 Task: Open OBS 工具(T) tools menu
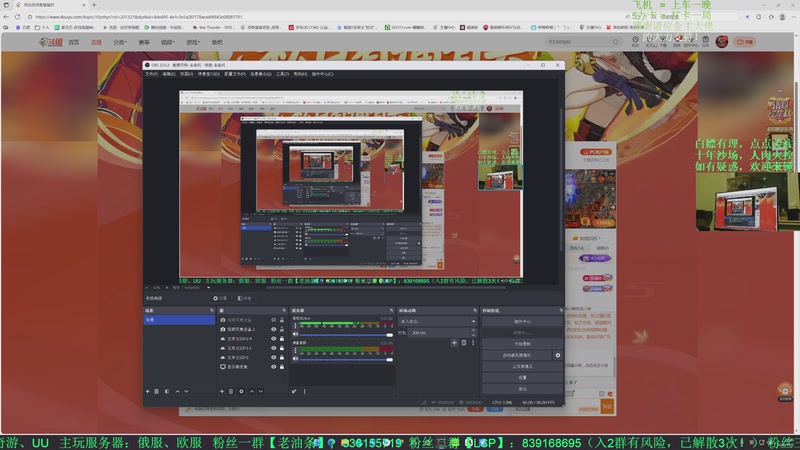pyautogui.click(x=282, y=74)
